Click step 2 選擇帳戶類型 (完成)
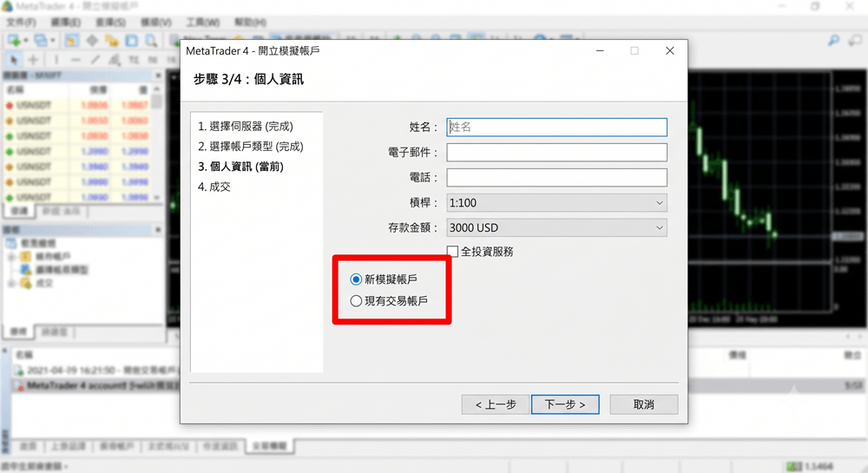Viewport: 868px width, 473px height. click(251, 147)
